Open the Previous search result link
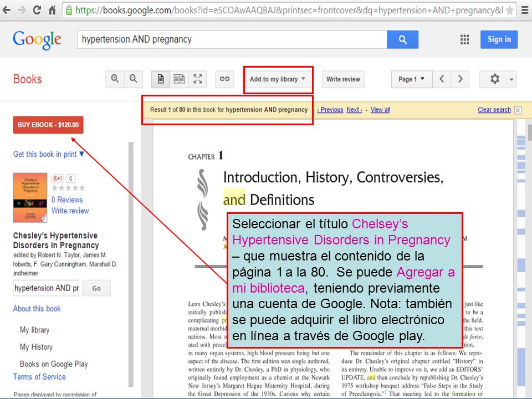Screen dimensions: 532x399 [330, 110]
